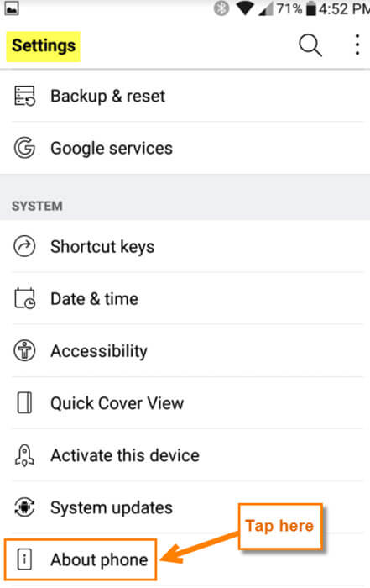Screen dimensions: 370x588
Task: Tap the rocket Activate device icon
Action: 24,455
